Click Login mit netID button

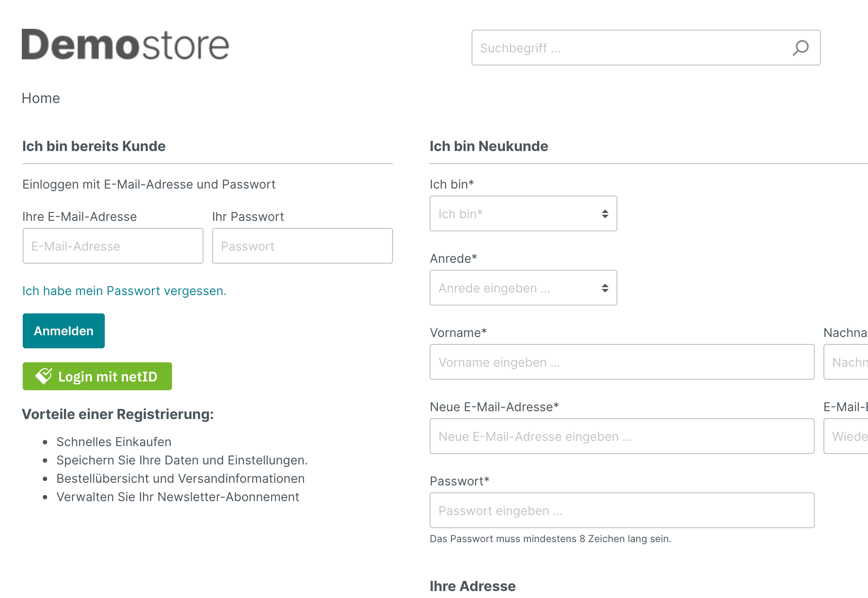click(x=97, y=376)
